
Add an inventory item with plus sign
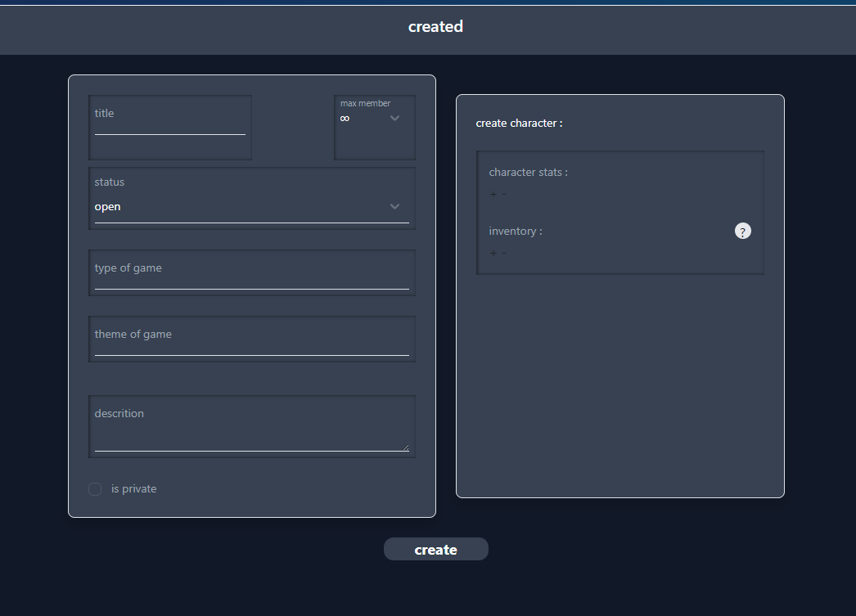[493, 253]
